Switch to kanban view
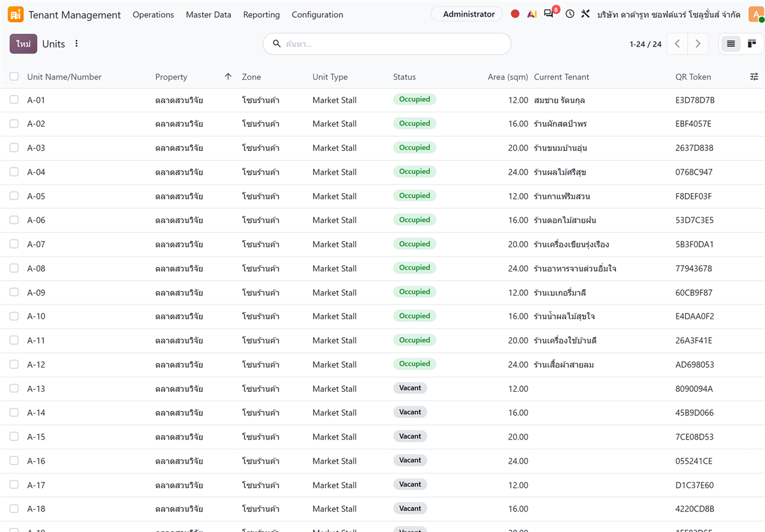The image size is (765, 532). tap(752, 44)
